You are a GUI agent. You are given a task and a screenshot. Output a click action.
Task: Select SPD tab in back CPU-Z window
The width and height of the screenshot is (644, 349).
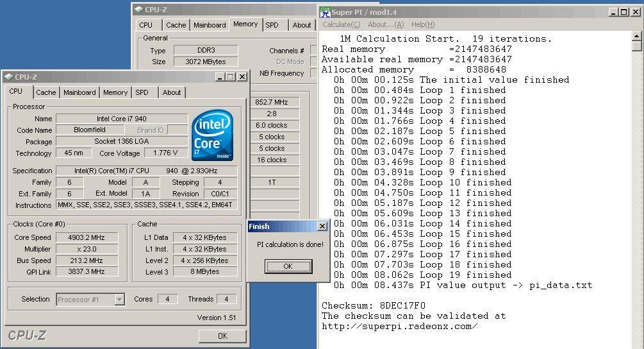point(272,25)
